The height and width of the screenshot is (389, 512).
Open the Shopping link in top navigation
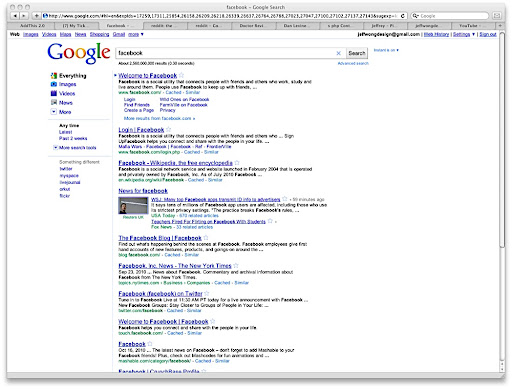pyautogui.click(x=99, y=34)
